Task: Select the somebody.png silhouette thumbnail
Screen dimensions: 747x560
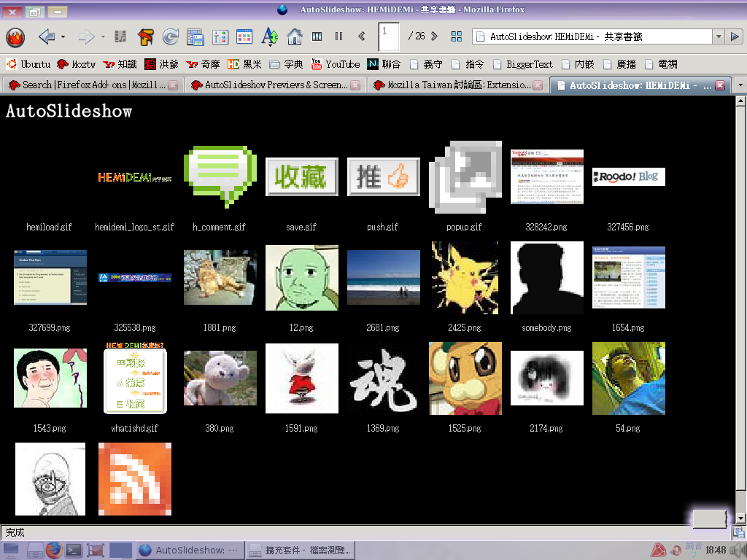Action: [x=546, y=278]
